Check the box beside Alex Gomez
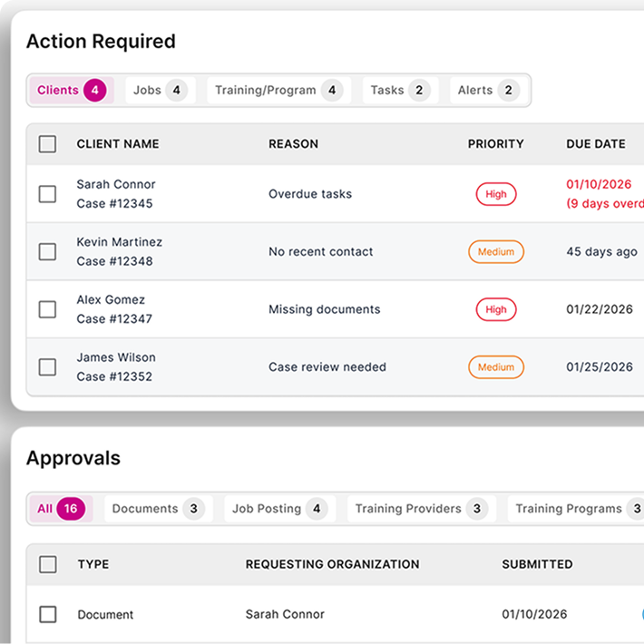644x644 pixels. tap(48, 309)
